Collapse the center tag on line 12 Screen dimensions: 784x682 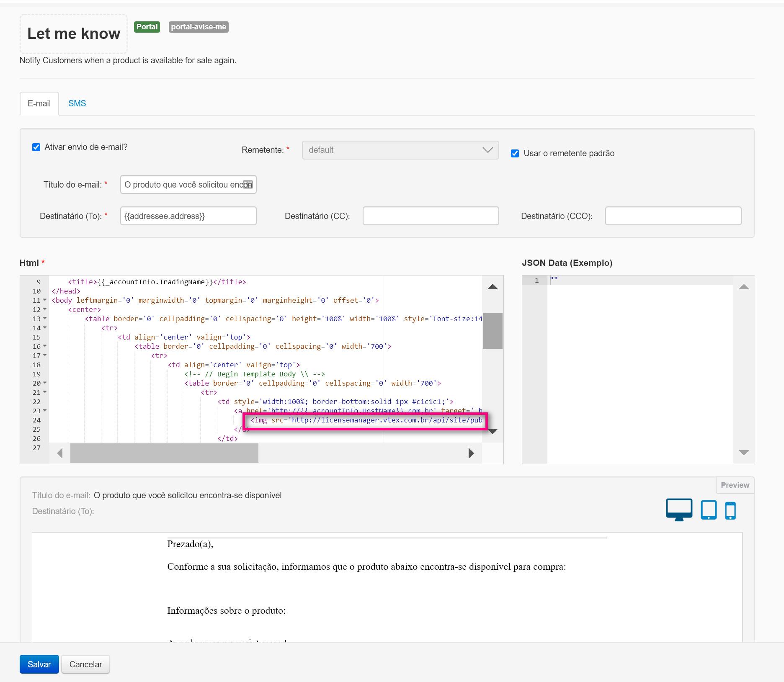(x=45, y=309)
